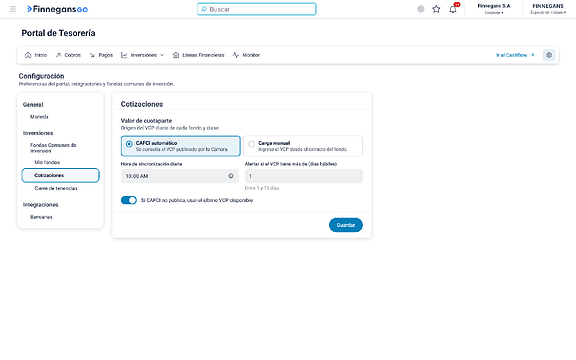Click the VCP alert days field
Screen dimensions: 576x360
coord(304,176)
